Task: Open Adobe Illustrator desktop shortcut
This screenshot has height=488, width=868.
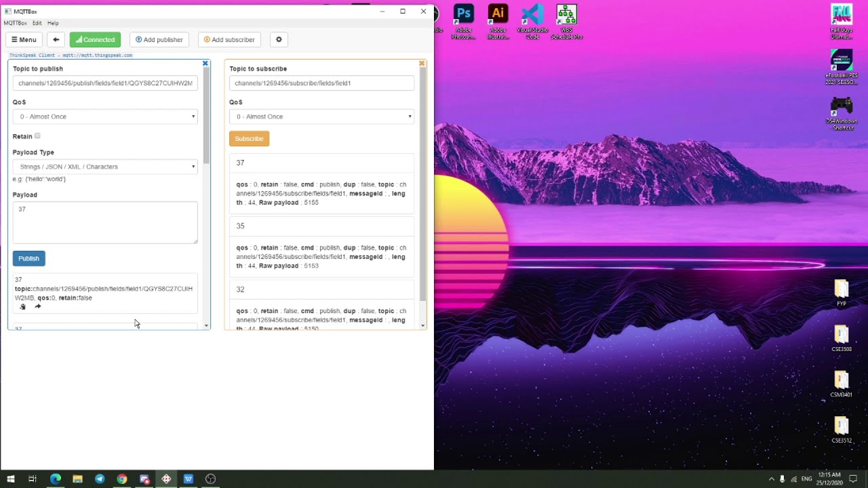Action: (498, 22)
